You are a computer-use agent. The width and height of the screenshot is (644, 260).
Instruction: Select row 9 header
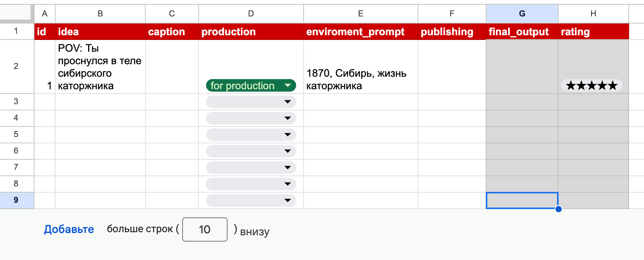pyautogui.click(x=16, y=200)
